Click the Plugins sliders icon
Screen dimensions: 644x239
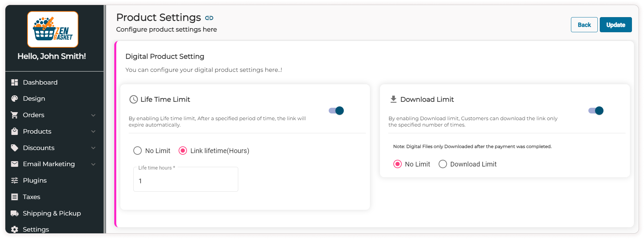click(x=14, y=181)
